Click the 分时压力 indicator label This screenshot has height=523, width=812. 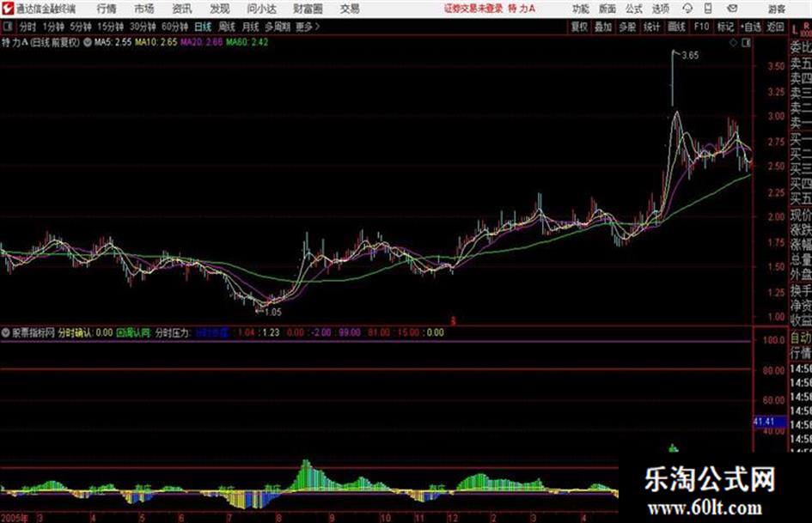(x=173, y=332)
